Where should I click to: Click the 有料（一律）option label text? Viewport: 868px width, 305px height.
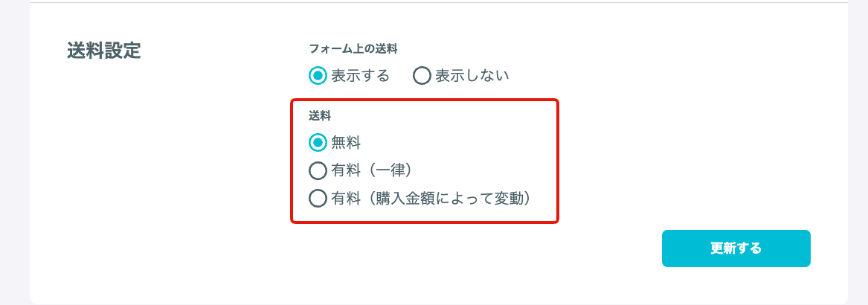[x=372, y=170]
